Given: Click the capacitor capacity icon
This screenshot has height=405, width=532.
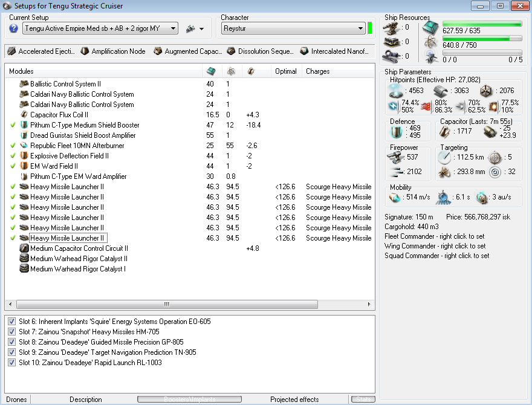Looking at the screenshot, I should tap(444, 132).
